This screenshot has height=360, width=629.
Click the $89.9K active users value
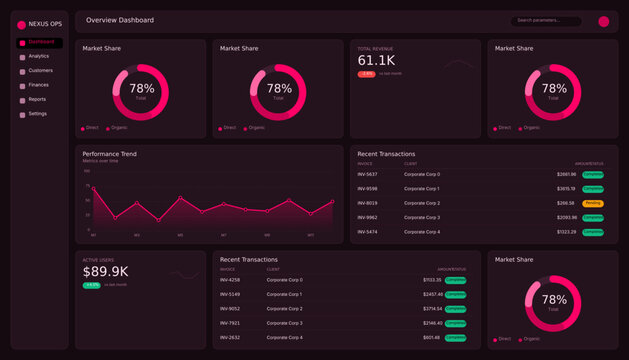pyautogui.click(x=106, y=272)
